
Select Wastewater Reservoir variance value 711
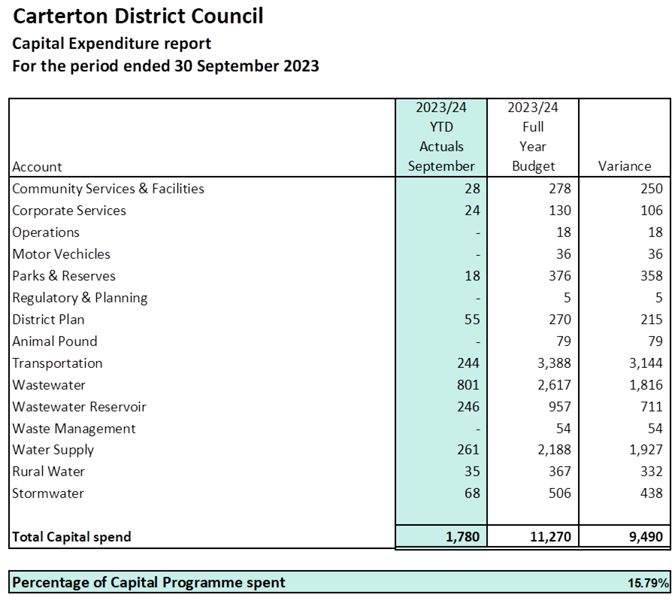[x=651, y=407]
